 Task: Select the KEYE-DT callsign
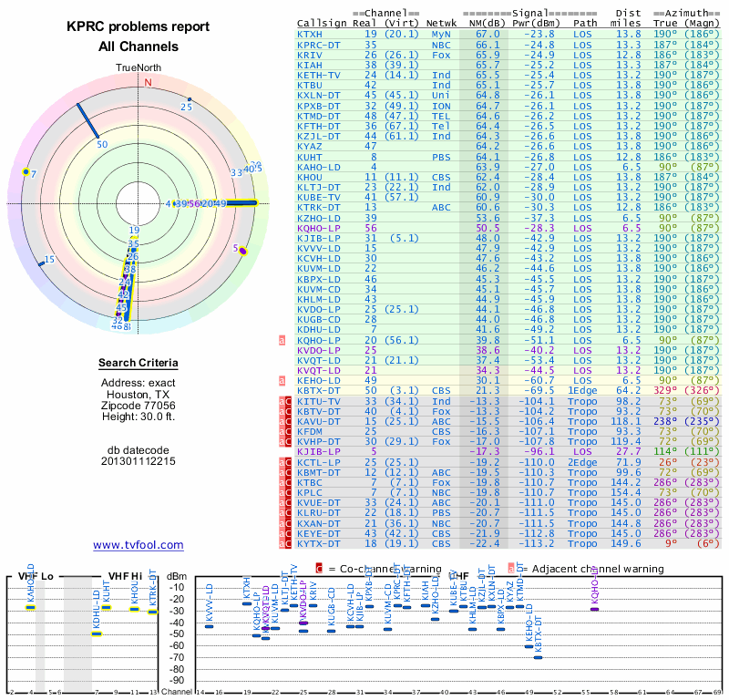point(319,533)
